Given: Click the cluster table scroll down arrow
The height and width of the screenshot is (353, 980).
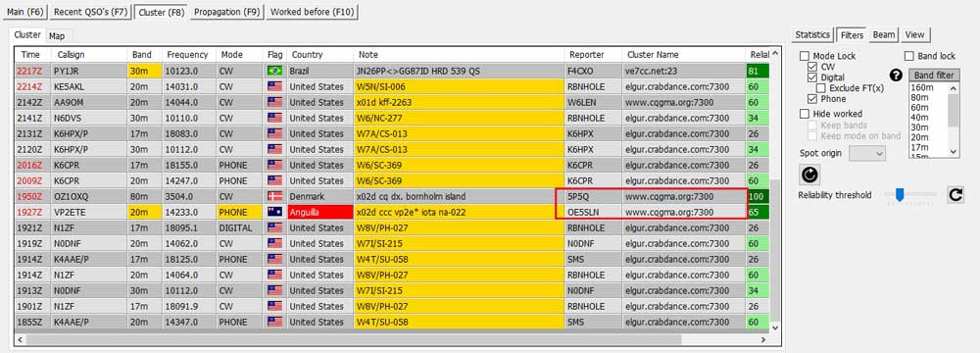Looking at the screenshot, I should pos(775,328).
